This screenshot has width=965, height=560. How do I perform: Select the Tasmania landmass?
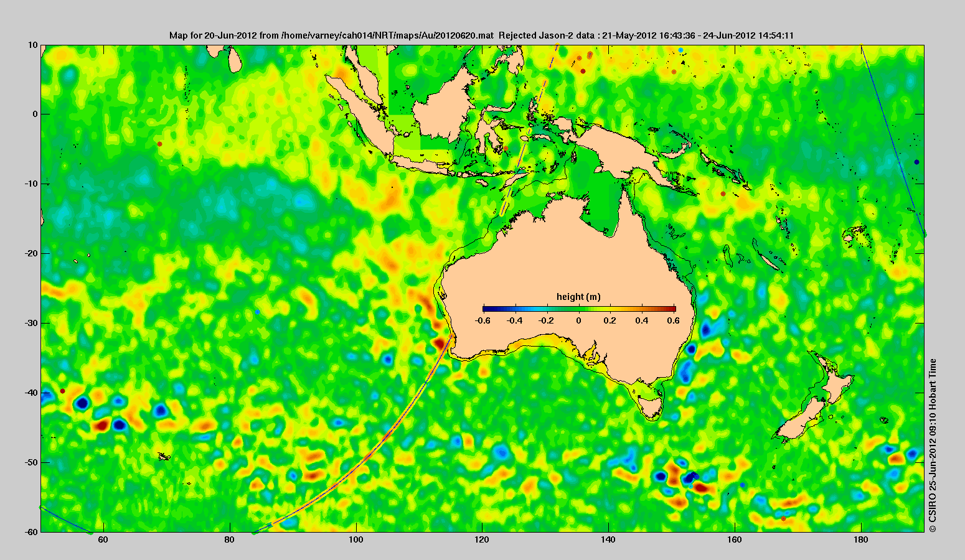pyautogui.click(x=651, y=408)
